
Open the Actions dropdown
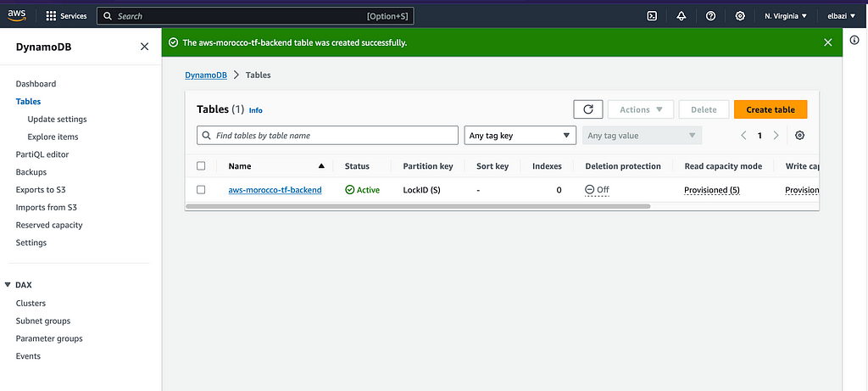click(641, 109)
